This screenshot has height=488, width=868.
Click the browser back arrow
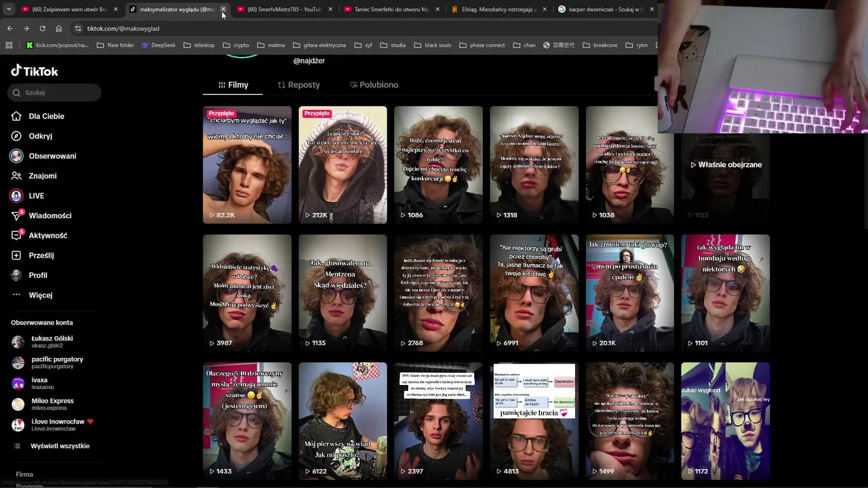click(9, 28)
